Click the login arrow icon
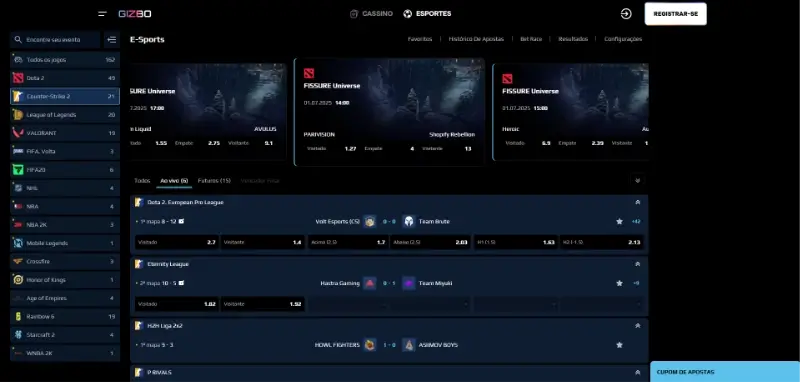800x382 pixels. (x=626, y=14)
